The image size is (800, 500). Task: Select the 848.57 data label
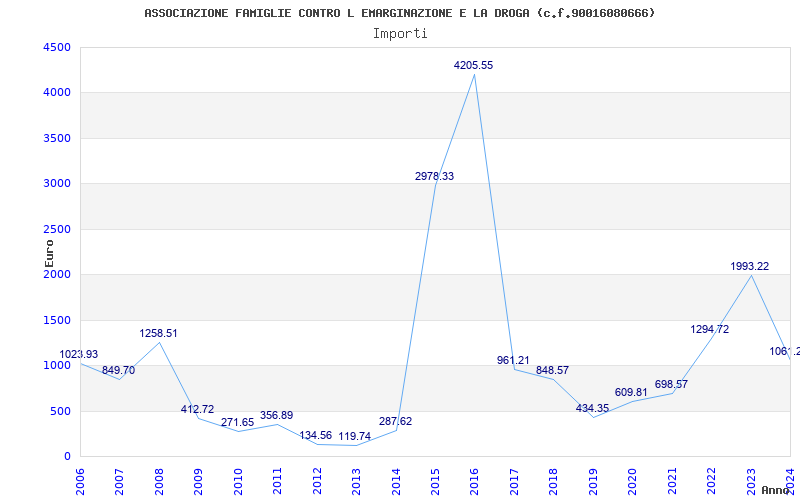[x=553, y=370]
